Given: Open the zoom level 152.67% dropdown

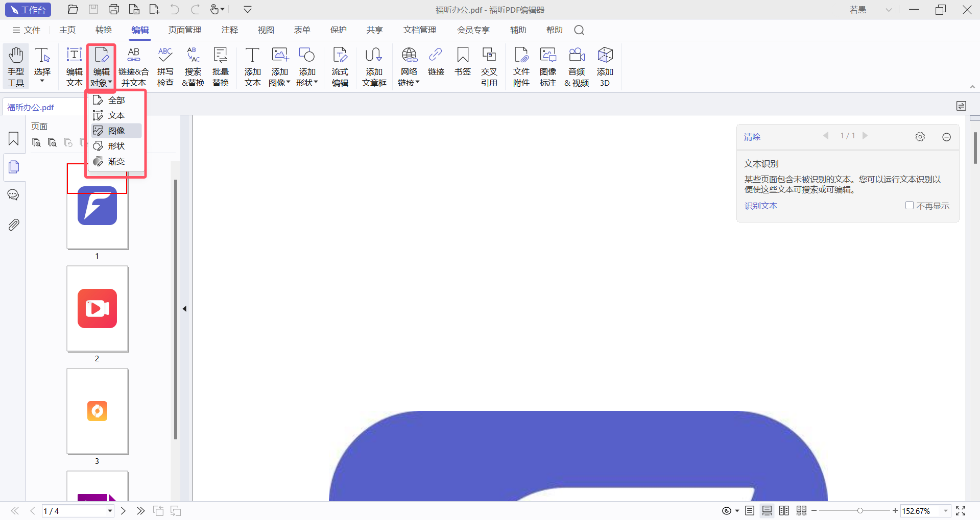Looking at the screenshot, I should (946, 511).
